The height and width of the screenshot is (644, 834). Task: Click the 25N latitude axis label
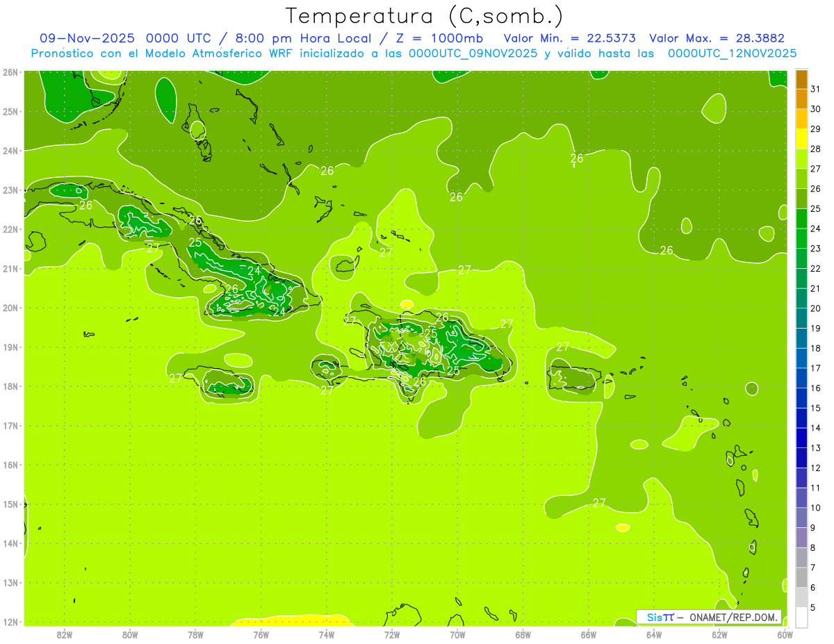[x=10, y=111]
